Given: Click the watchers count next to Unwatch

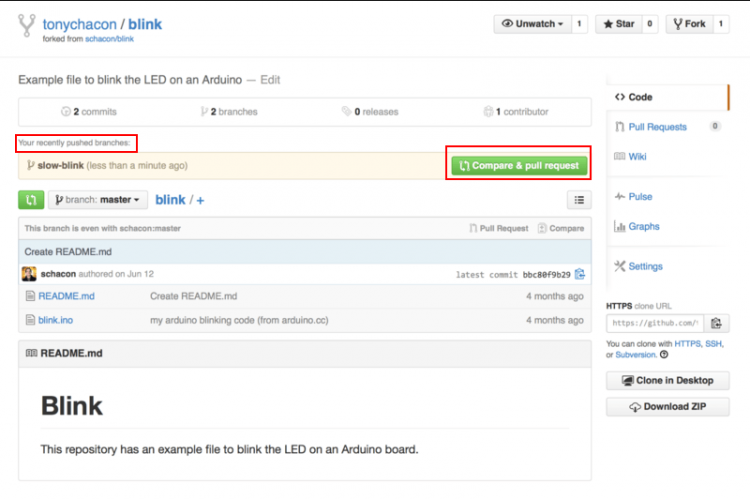Looking at the screenshot, I should tap(579, 24).
